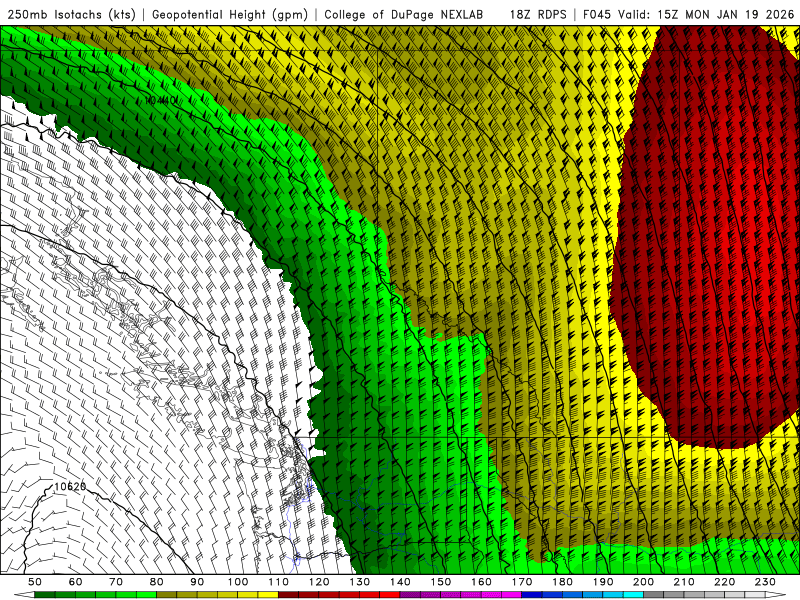Click the "F045" forecast hour label
800x600 pixels.
pos(596,14)
